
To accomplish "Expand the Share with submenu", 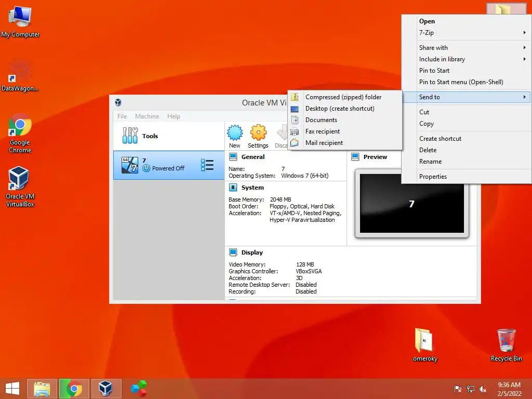I will [x=466, y=47].
